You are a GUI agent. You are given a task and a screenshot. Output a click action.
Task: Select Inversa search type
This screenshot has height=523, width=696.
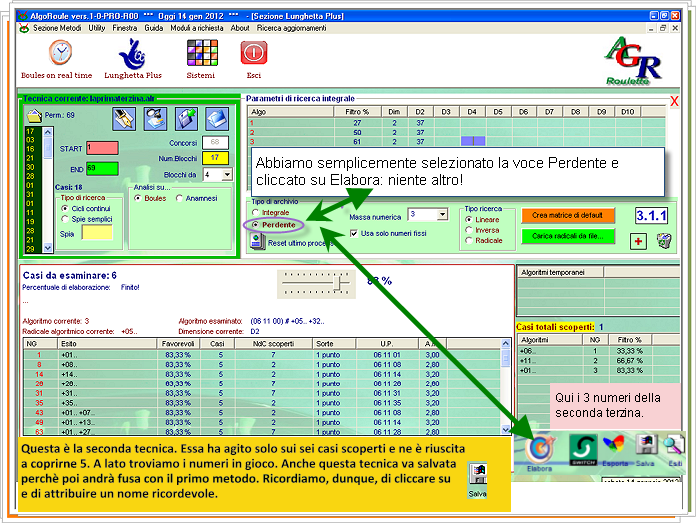pos(469,230)
